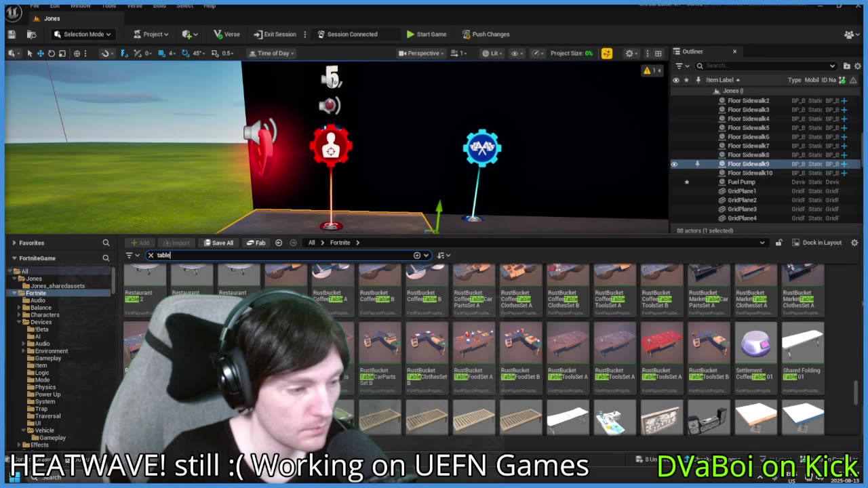Toggle visibility eye of Floor Sidewalk9
Viewport: 868px width, 488px height.
(x=674, y=164)
